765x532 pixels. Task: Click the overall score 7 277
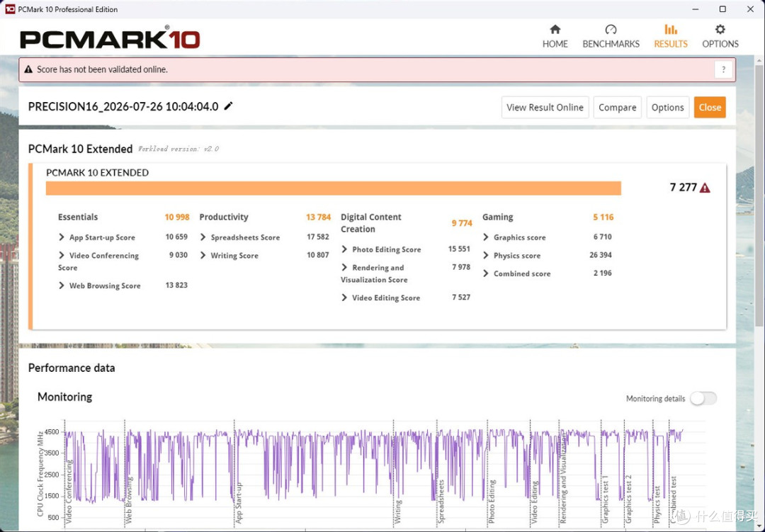click(683, 188)
